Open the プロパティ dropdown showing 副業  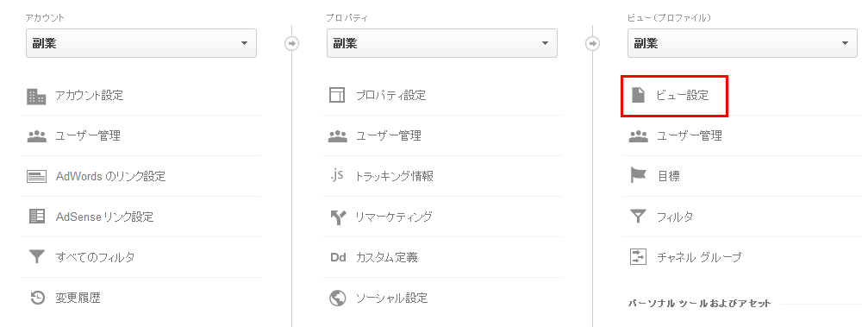point(441,43)
